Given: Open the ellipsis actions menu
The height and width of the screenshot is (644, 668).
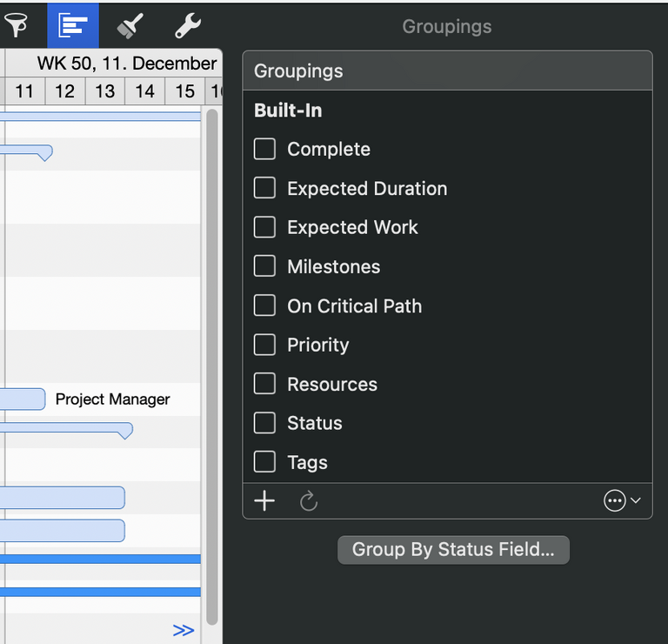Looking at the screenshot, I should click(622, 501).
